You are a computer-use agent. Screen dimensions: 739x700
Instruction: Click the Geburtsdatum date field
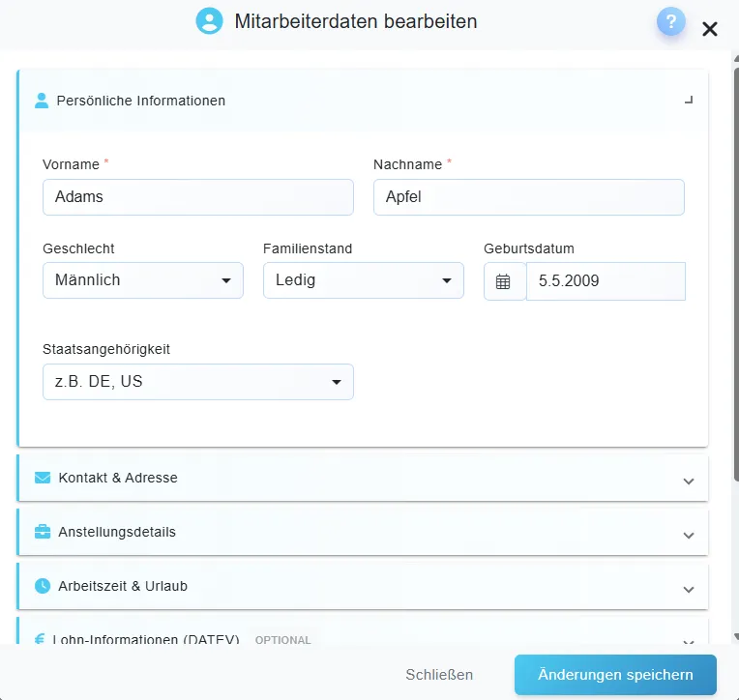click(x=606, y=281)
